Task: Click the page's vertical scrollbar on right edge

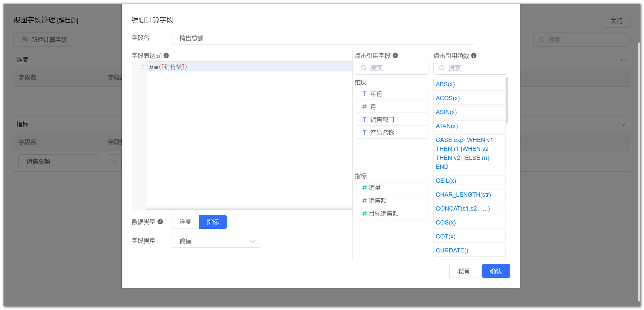Action: pyautogui.click(x=639, y=172)
